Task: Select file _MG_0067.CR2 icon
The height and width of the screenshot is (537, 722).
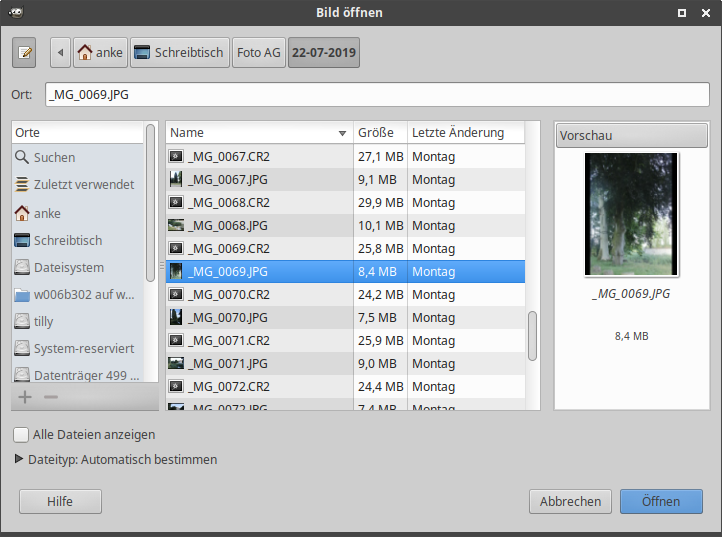Action: (x=176, y=156)
